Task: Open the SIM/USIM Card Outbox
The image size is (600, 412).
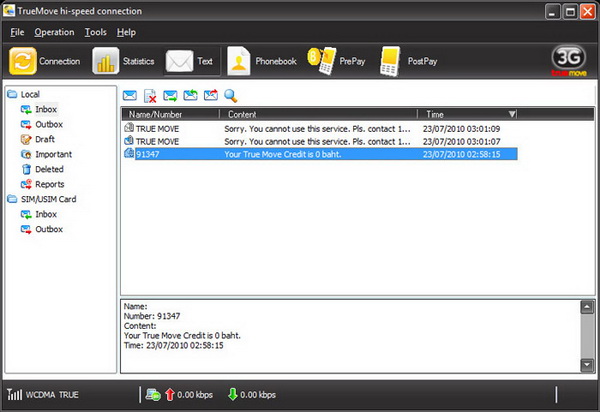Action: 42,229
